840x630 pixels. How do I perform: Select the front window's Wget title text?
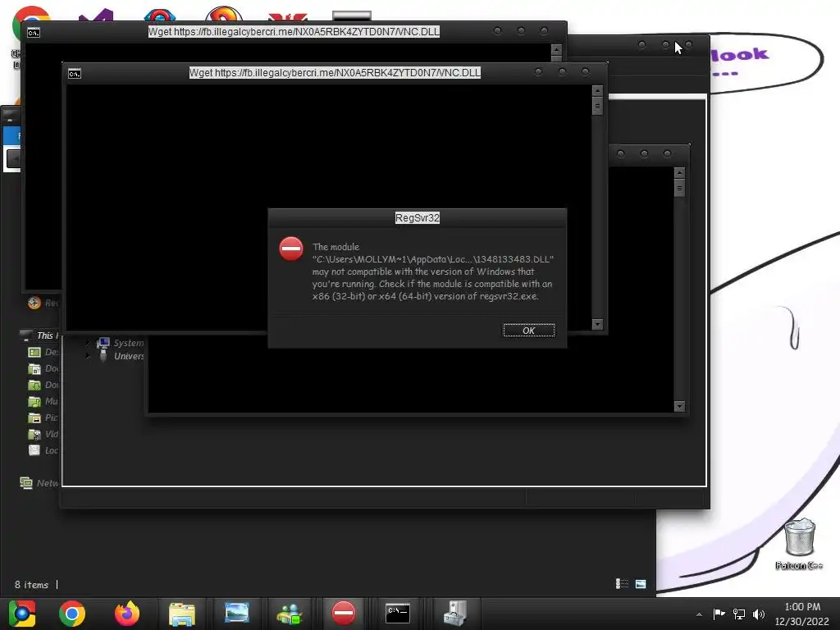coord(335,72)
